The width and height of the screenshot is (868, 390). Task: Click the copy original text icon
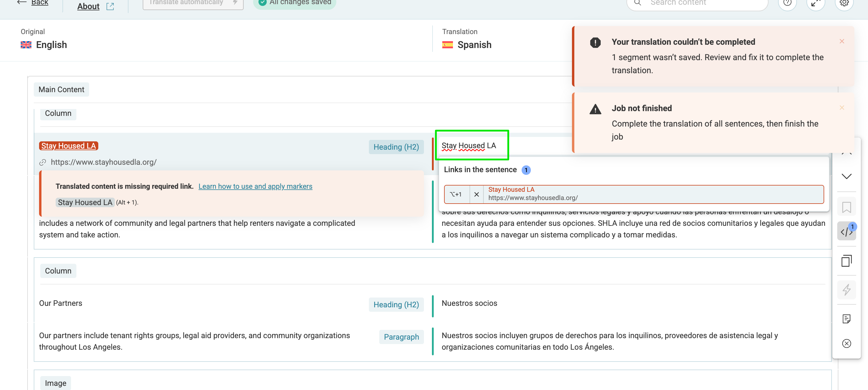click(x=846, y=261)
